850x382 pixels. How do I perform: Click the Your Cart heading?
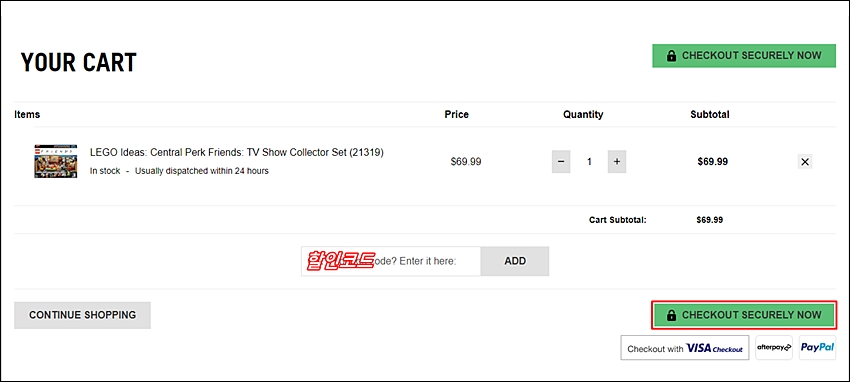pyautogui.click(x=79, y=63)
